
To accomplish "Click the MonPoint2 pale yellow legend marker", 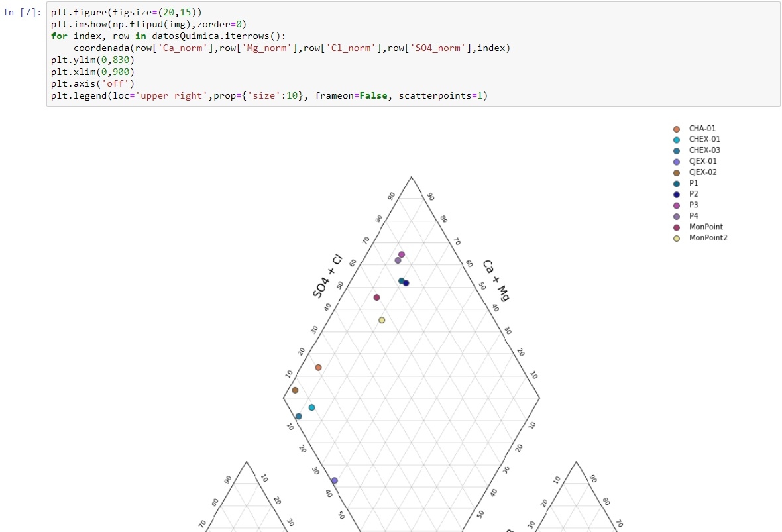I will 676,239.
